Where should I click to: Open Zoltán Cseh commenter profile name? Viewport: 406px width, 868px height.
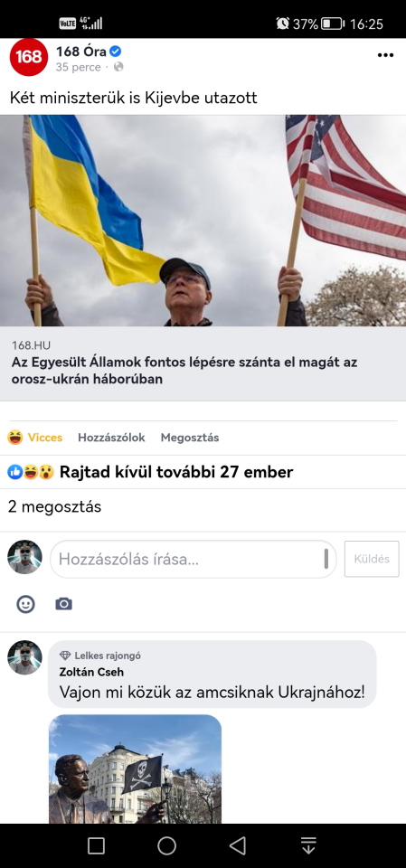click(91, 672)
